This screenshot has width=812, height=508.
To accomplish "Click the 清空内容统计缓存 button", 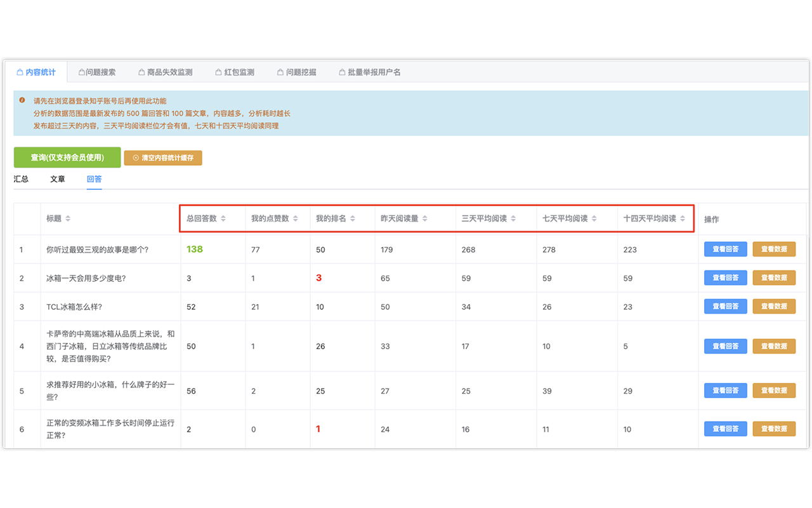I will tap(163, 157).
